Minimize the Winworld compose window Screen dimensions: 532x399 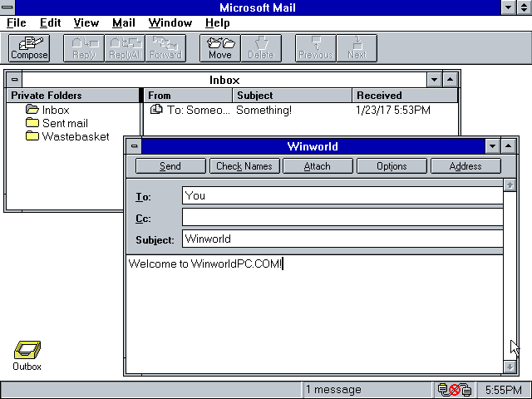pos(492,146)
